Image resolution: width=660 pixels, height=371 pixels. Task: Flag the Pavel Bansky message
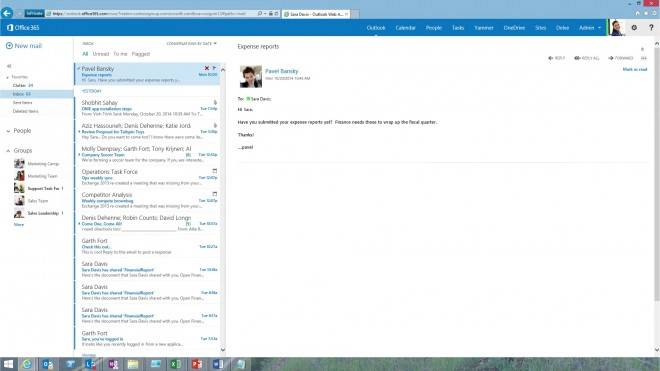tap(214, 68)
